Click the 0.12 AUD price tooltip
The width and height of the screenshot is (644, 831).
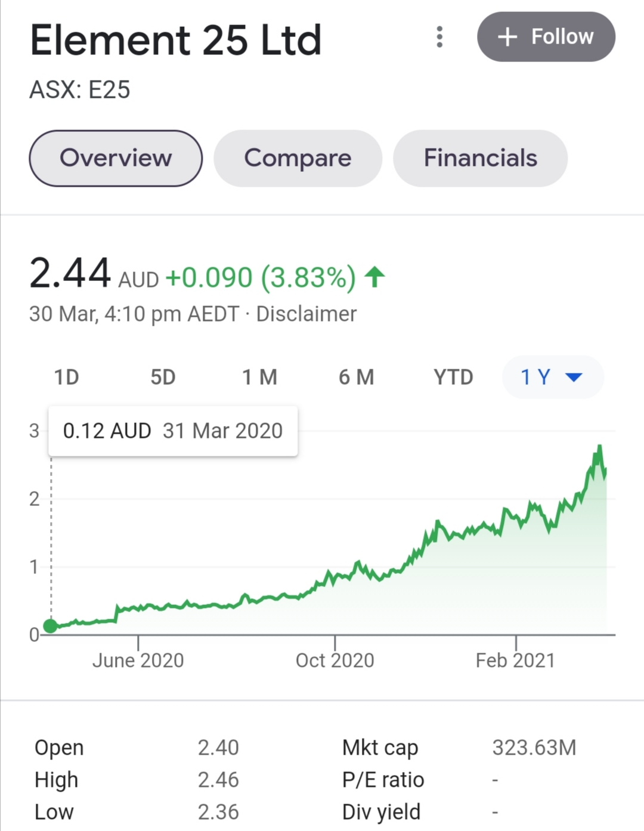click(173, 431)
